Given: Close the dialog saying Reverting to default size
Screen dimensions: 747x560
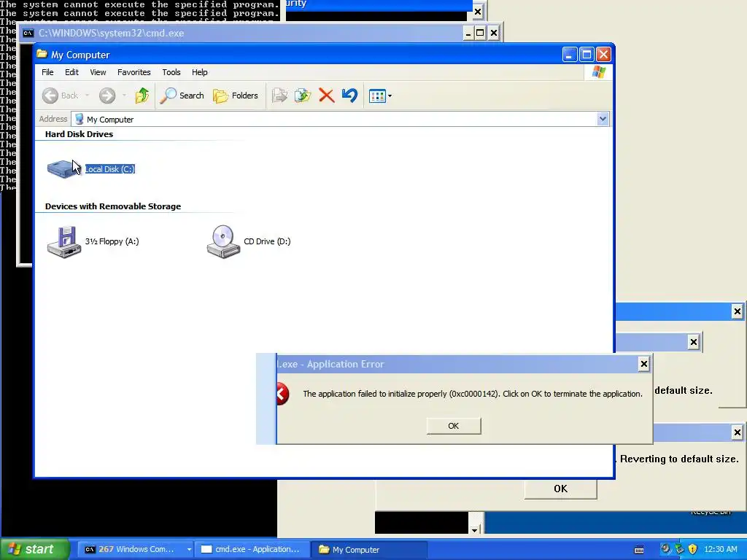Looking at the screenshot, I should click(x=737, y=432).
